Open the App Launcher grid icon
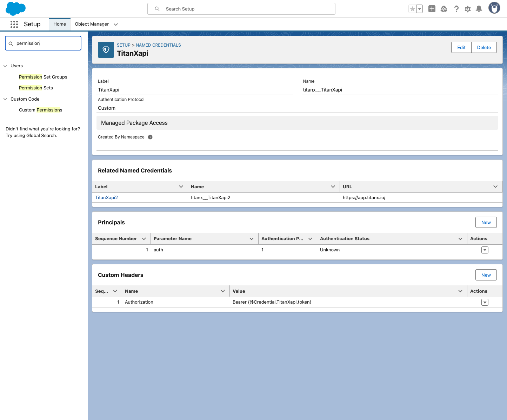Screen dimensions: 507x420 [x=14, y=24]
